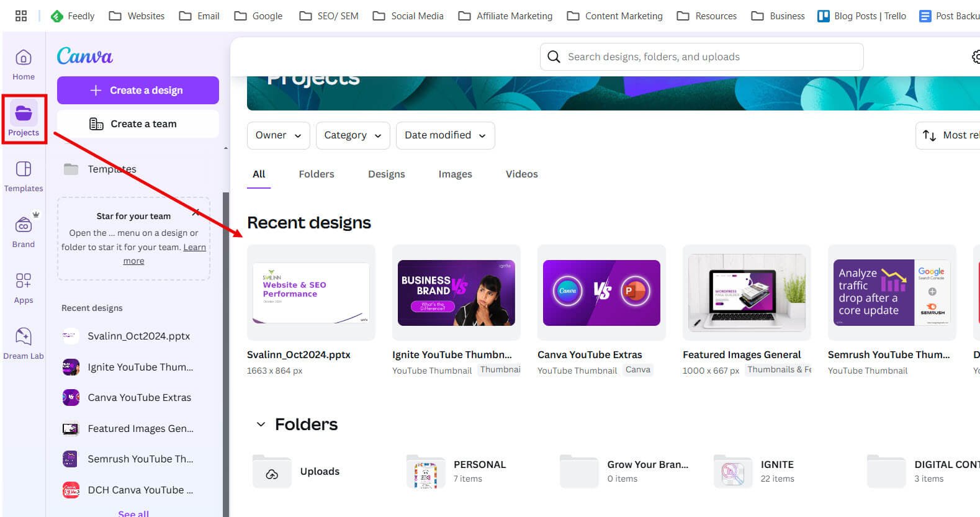Image resolution: width=980 pixels, height=517 pixels.
Task: Open the Uploads cloud folder
Action: pyautogui.click(x=272, y=472)
